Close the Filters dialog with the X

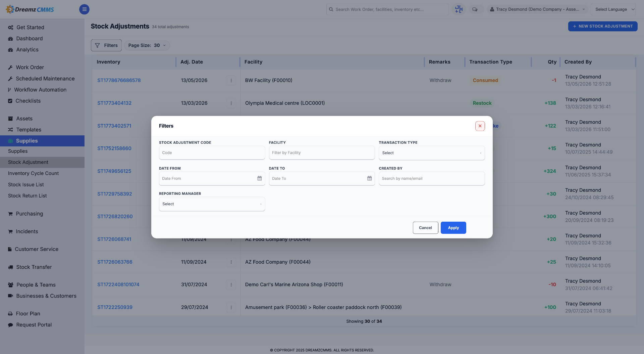point(480,126)
